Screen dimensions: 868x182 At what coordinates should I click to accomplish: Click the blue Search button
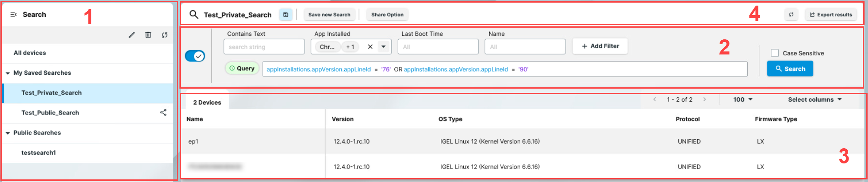pos(790,69)
